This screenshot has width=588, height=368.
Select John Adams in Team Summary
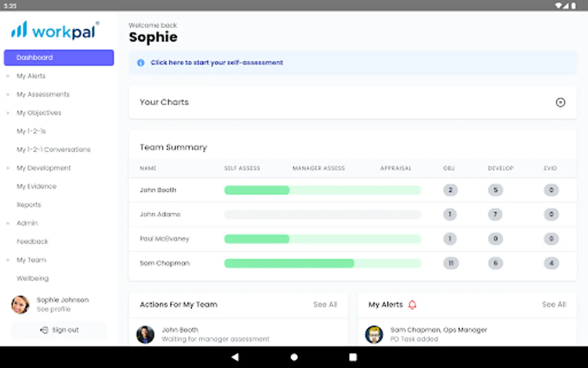pyautogui.click(x=160, y=214)
